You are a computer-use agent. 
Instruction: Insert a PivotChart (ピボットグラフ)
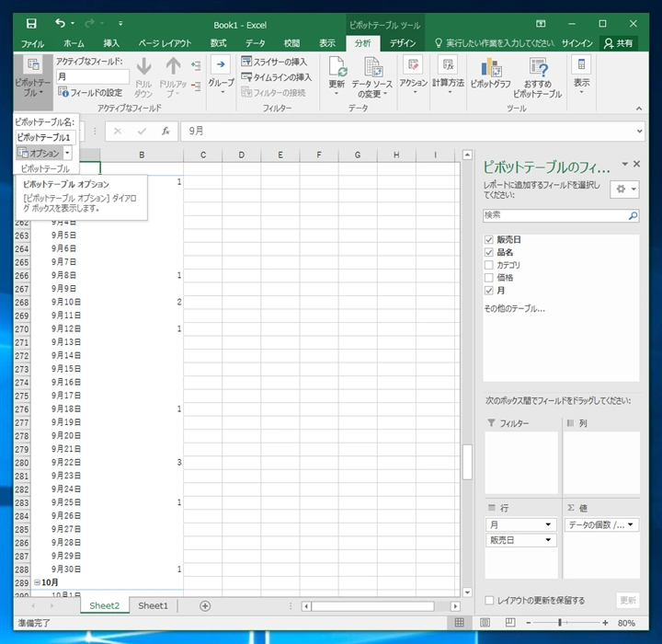pyautogui.click(x=491, y=74)
